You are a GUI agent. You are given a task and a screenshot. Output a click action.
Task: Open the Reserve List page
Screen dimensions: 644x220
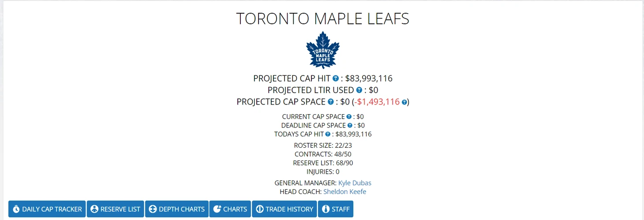click(x=115, y=209)
